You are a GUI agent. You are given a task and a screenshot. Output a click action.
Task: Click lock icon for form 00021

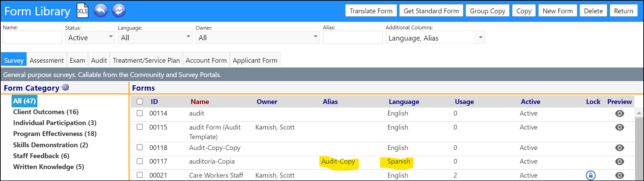pos(591,175)
